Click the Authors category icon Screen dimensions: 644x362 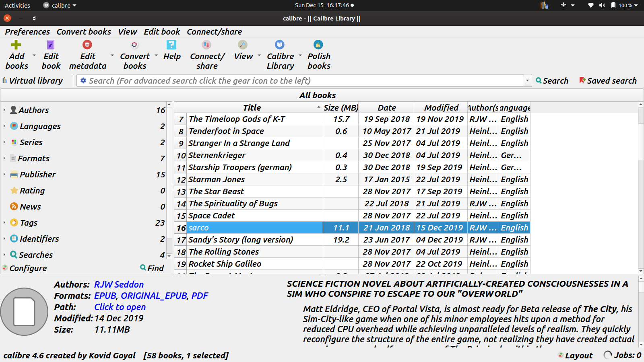coord(14,110)
